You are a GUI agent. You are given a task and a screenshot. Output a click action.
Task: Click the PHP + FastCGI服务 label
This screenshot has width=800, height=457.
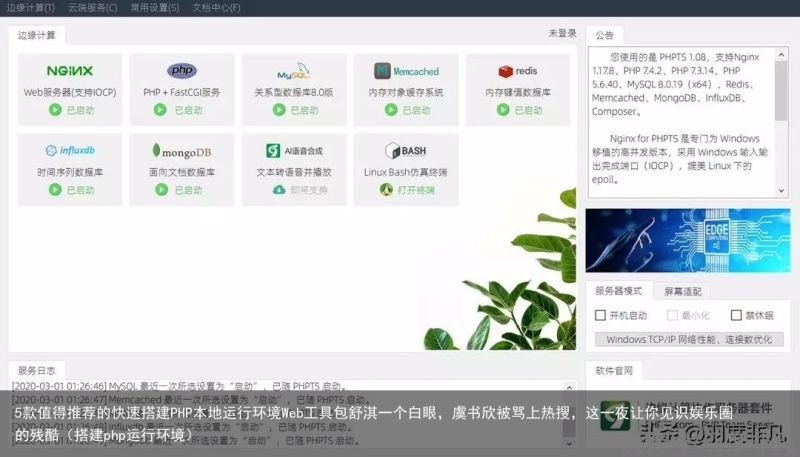[x=182, y=92]
